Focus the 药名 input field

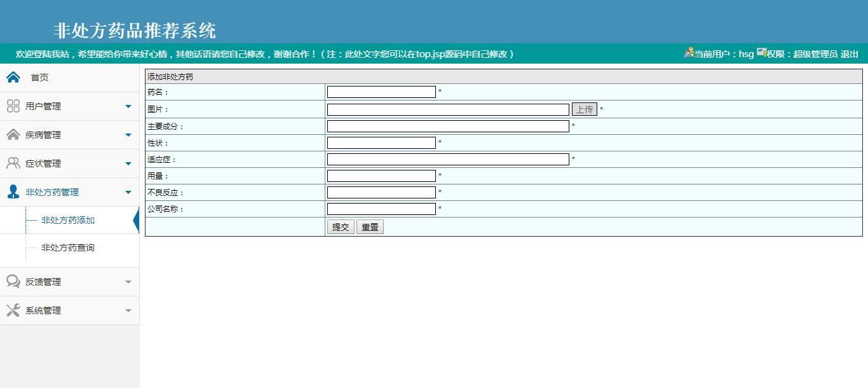click(x=381, y=92)
